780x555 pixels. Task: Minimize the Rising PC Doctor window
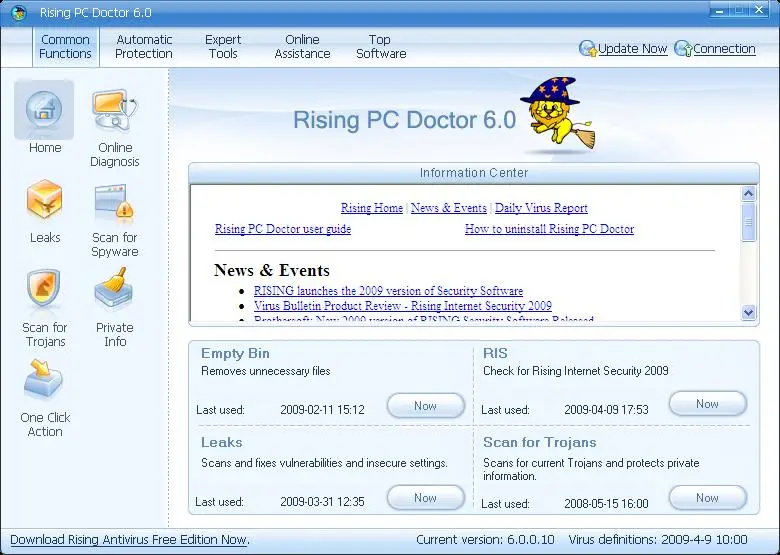tap(719, 10)
